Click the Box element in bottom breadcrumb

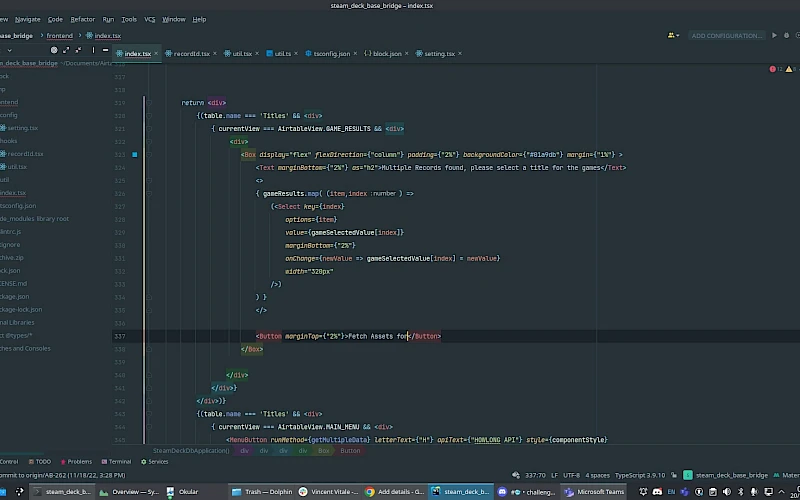coord(323,451)
